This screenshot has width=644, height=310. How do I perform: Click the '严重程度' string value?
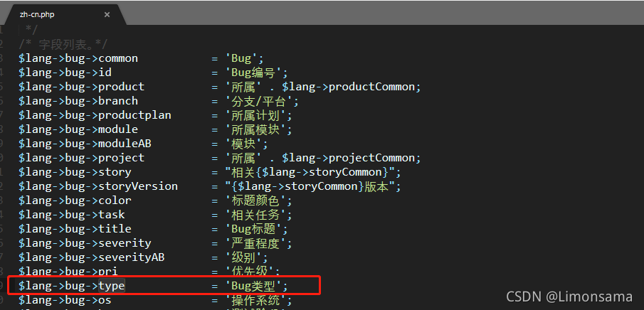pyautogui.click(x=255, y=243)
